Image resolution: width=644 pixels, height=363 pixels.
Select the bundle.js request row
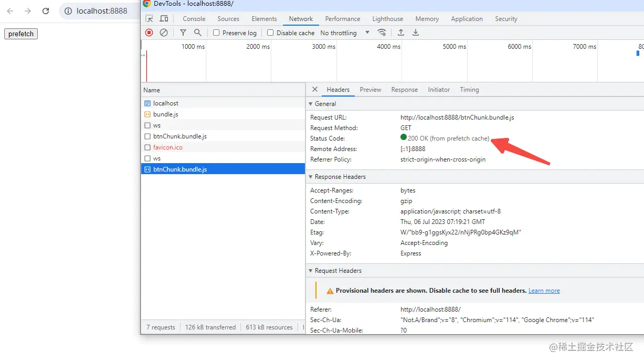tap(223, 114)
